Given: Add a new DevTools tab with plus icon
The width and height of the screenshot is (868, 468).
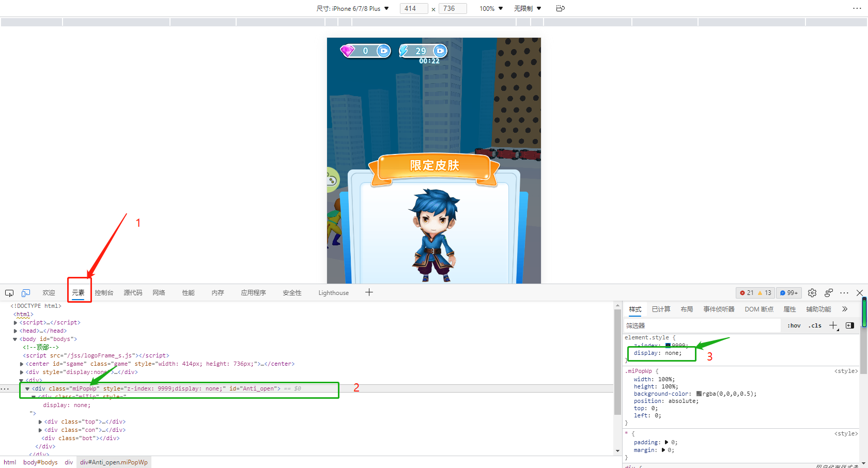Looking at the screenshot, I should (369, 292).
